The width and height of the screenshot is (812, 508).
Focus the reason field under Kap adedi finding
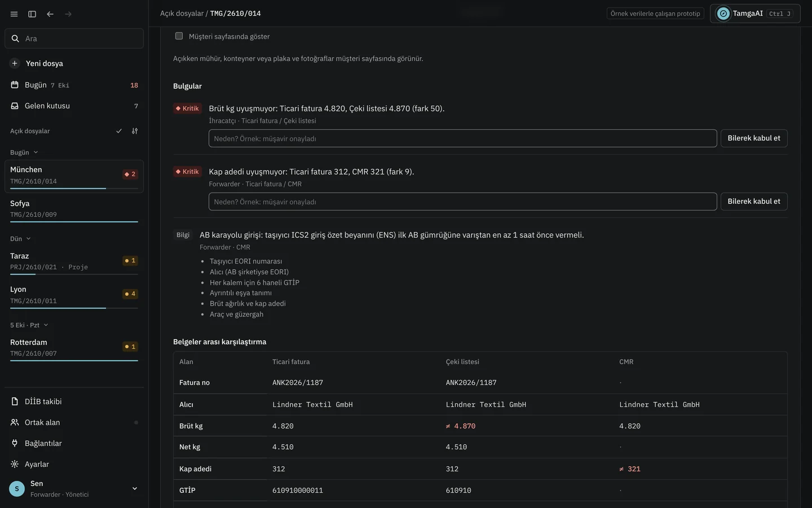pyautogui.click(x=463, y=202)
